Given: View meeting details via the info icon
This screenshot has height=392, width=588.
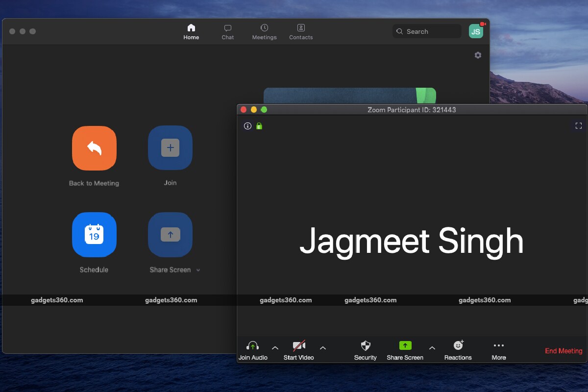Looking at the screenshot, I should pos(247,126).
